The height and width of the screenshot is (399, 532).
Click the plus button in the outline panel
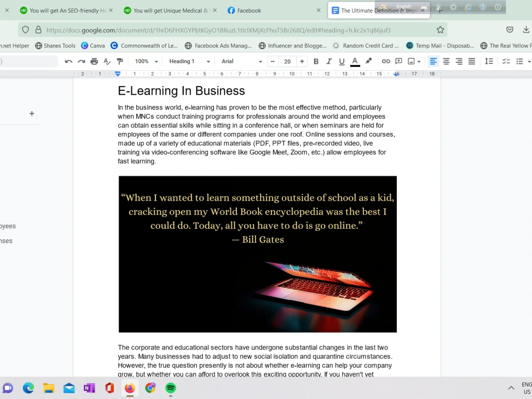pos(32,114)
